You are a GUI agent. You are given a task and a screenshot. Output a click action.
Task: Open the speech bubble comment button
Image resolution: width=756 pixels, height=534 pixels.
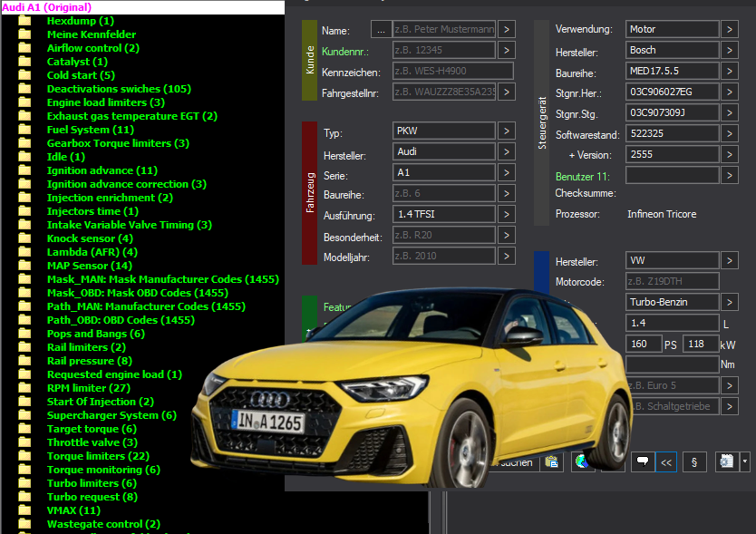pyautogui.click(x=643, y=462)
